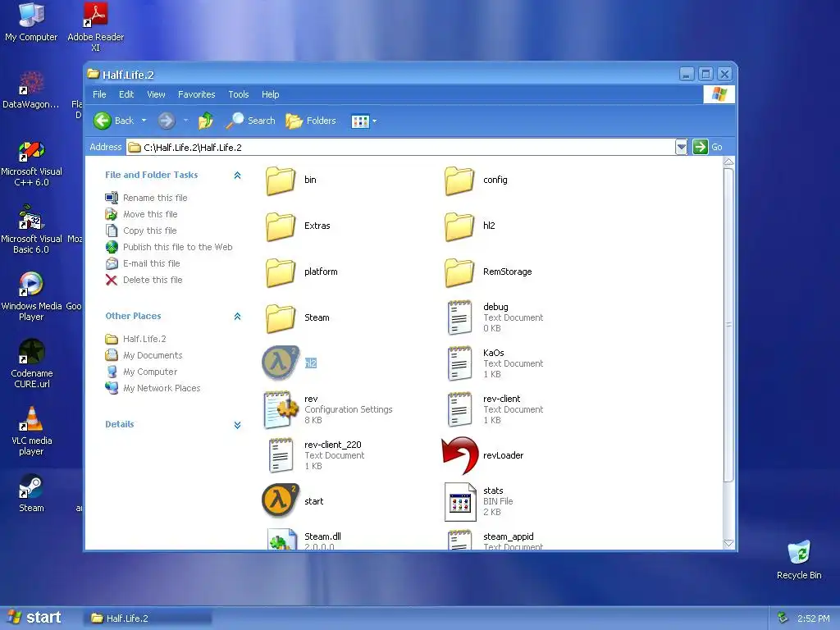Go to My Network Places
Viewport: 840px width, 630px height.
pyautogui.click(x=162, y=388)
